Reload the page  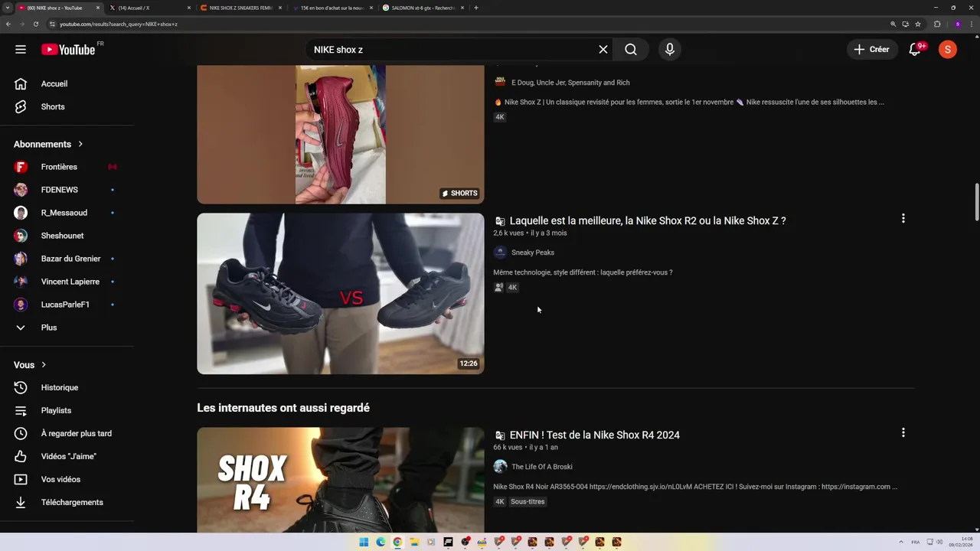tap(36, 24)
